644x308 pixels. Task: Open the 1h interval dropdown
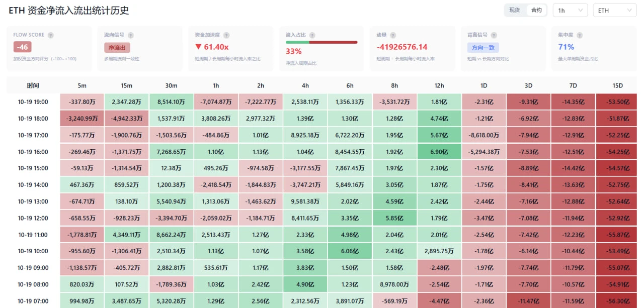(570, 10)
